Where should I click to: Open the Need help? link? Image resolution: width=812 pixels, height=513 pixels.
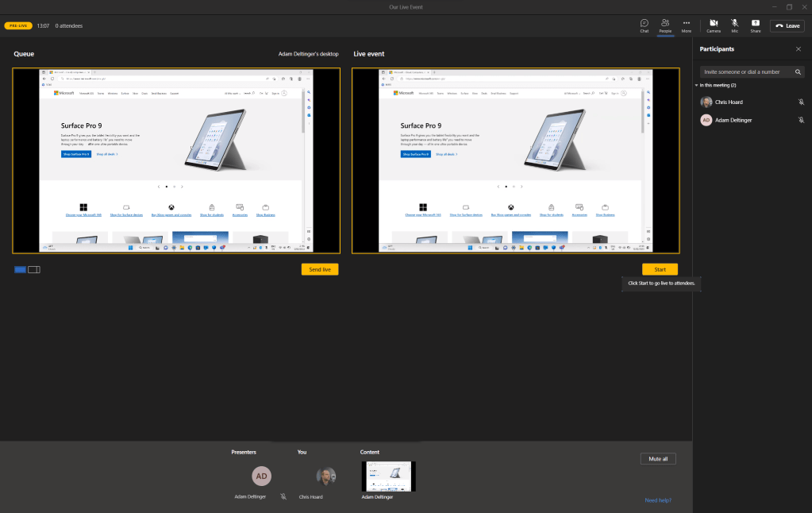coord(658,500)
